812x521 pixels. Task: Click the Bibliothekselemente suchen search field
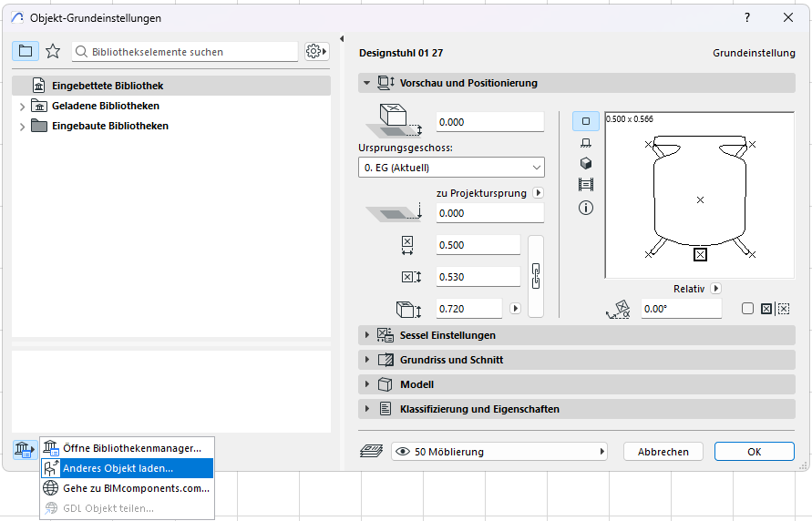coord(191,52)
